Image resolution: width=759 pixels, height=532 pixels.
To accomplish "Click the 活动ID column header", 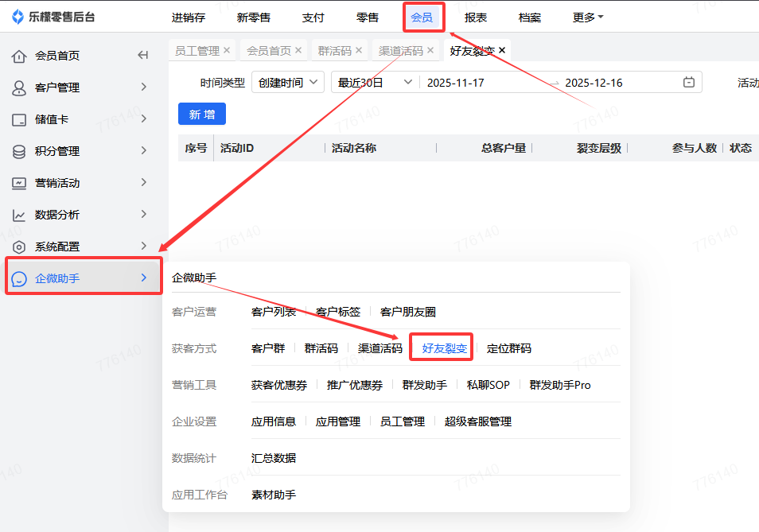I will point(237,148).
